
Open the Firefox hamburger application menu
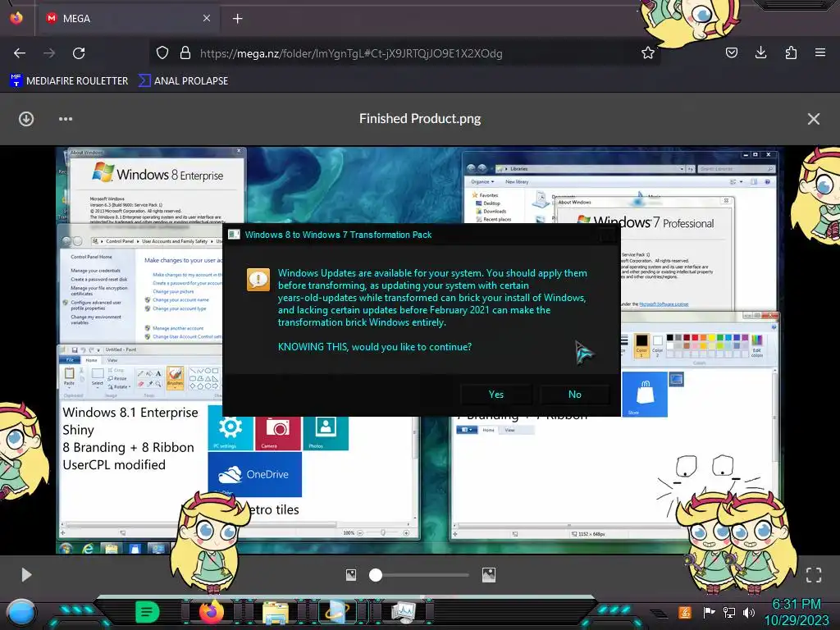820,52
